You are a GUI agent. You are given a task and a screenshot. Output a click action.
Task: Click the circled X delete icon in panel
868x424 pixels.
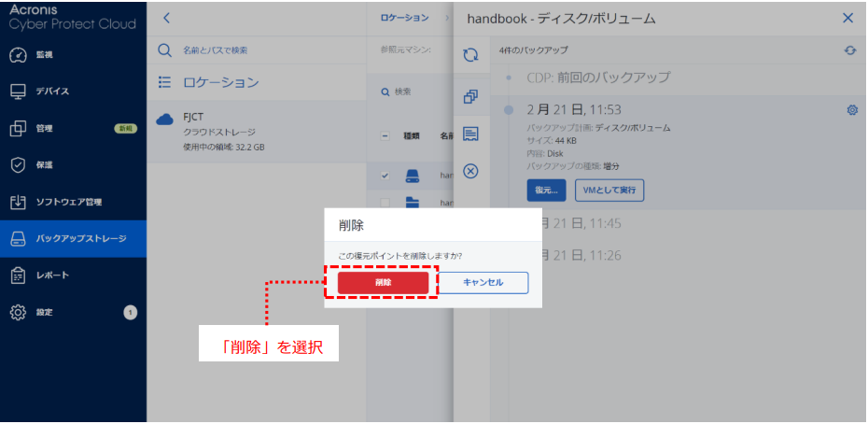click(x=470, y=171)
